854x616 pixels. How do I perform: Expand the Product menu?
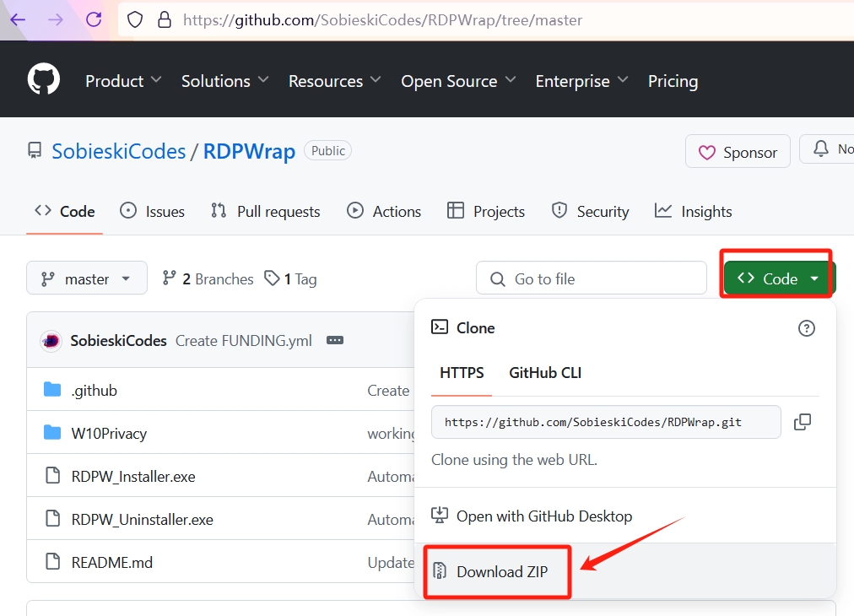pyautogui.click(x=123, y=81)
